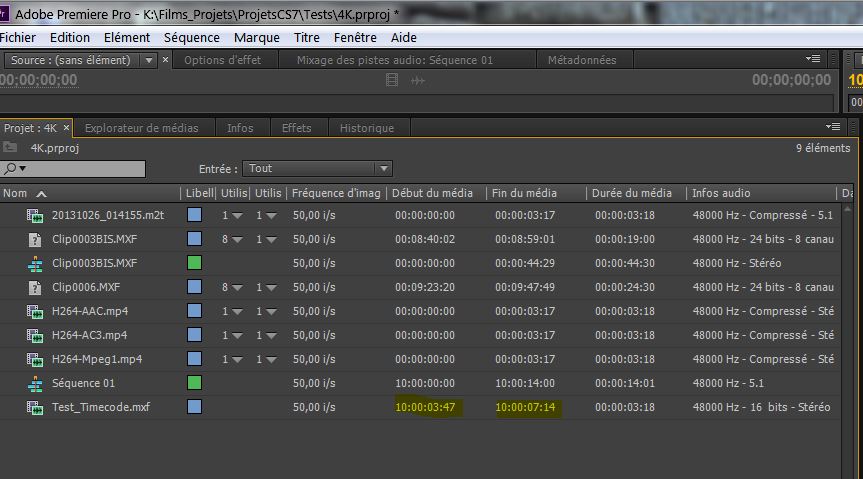Viewport: 863px width, 479px height.
Task: Click the H264-AAC.mp4 clip icon
Action: [35, 312]
